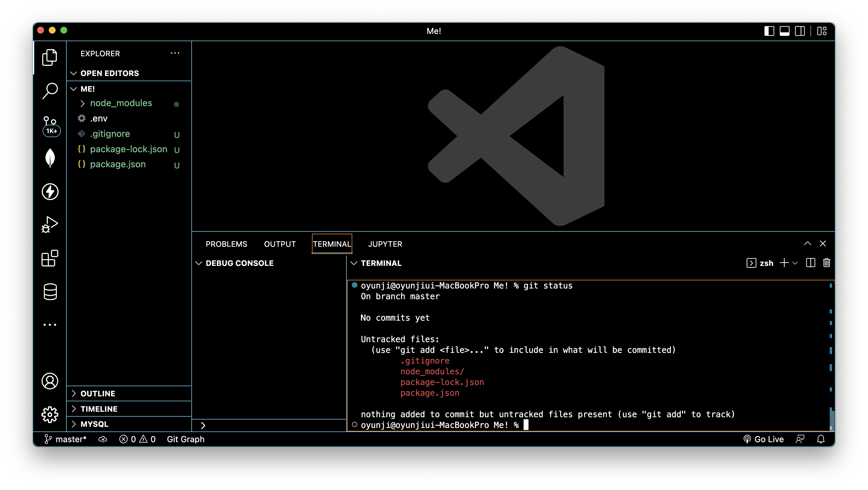Open package-lock.json file

click(x=129, y=149)
